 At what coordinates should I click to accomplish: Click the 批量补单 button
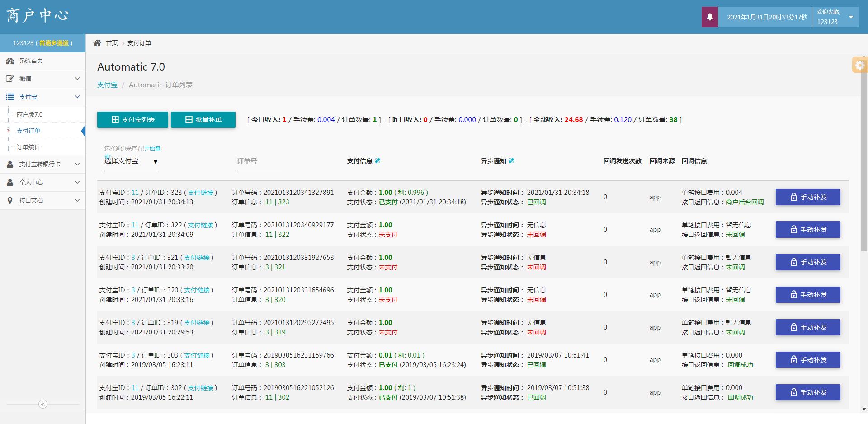point(203,120)
